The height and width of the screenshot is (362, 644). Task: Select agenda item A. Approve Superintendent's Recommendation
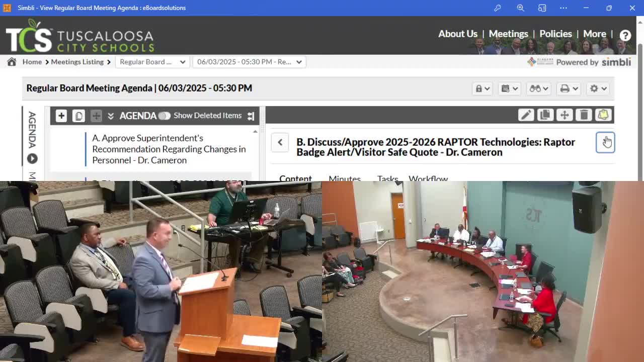169,149
